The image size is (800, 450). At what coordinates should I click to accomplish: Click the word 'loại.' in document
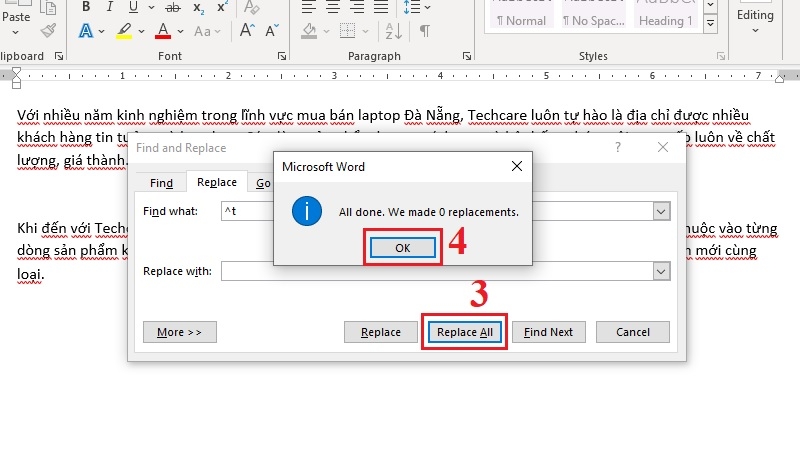31,274
